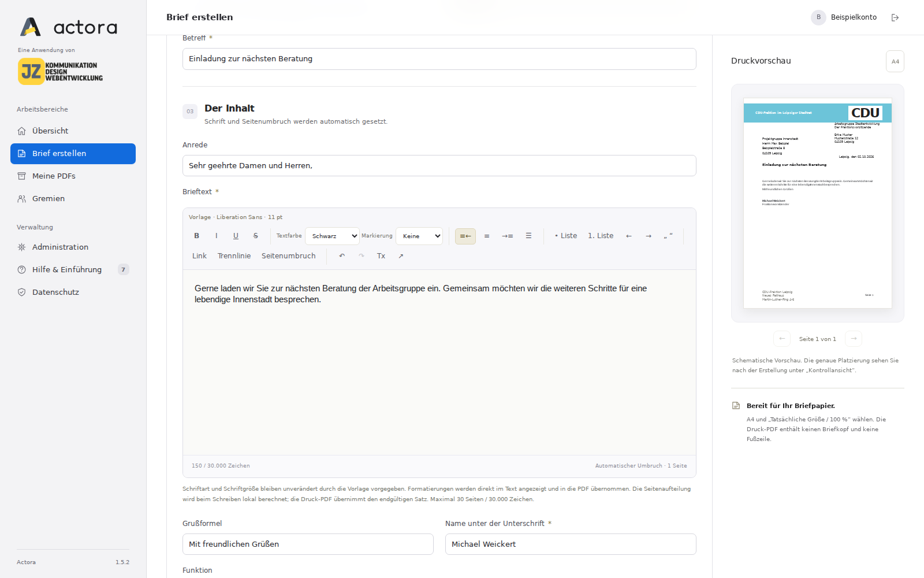Focus the Name unter der Unterschrift field
The width and height of the screenshot is (924, 578).
pos(571,544)
